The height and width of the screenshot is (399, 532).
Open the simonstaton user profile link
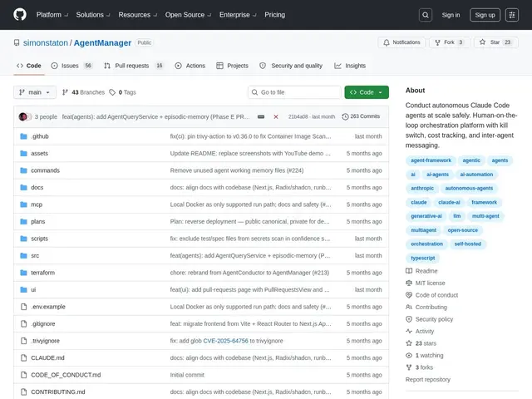[x=46, y=42]
